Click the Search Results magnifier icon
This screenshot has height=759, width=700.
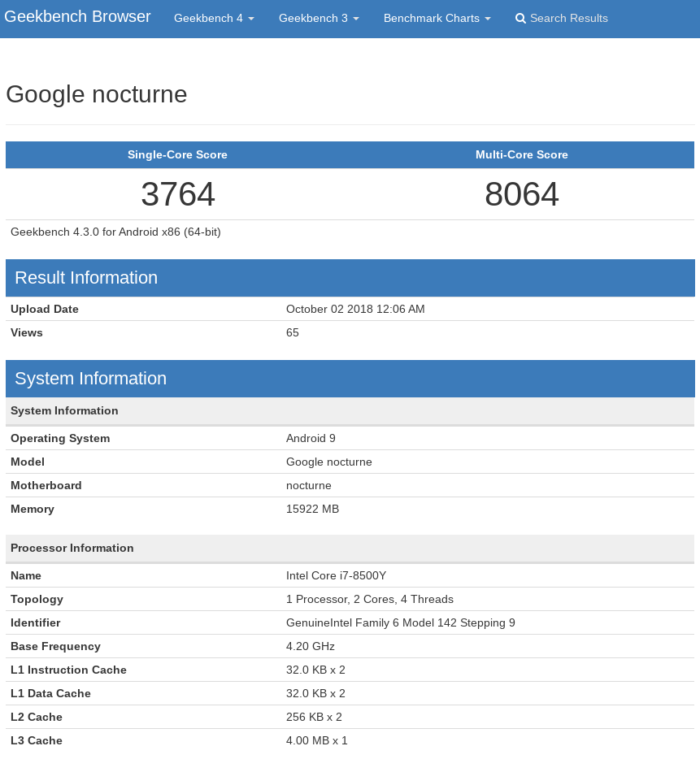(520, 19)
